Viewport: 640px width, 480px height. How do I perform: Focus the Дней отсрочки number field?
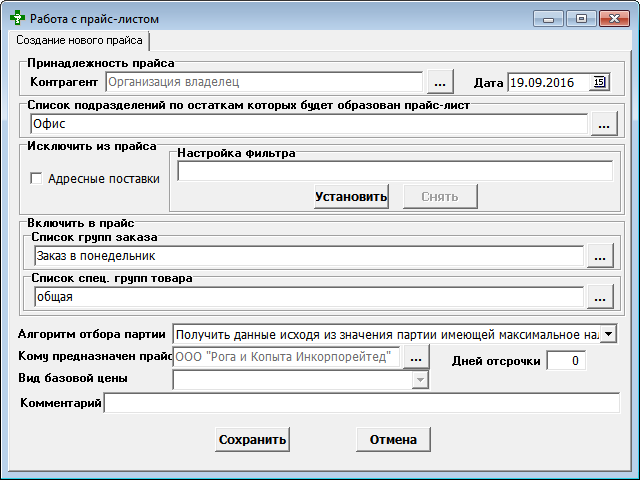pyautogui.click(x=566, y=361)
